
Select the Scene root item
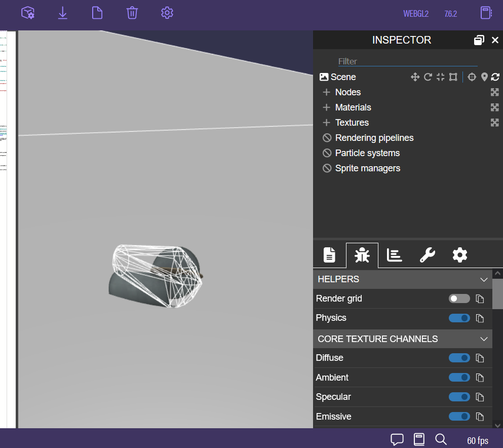tap(343, 77)
